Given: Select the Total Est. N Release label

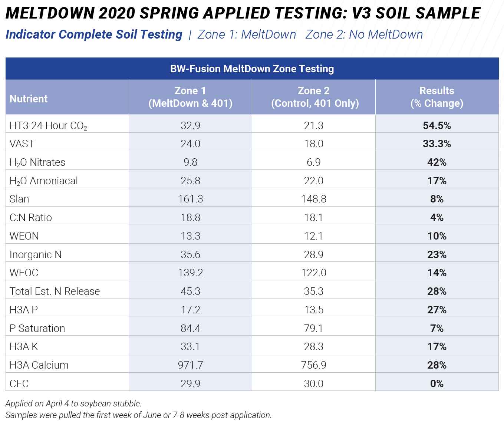Looking at the screenshot, I should [x=55, y=291].
